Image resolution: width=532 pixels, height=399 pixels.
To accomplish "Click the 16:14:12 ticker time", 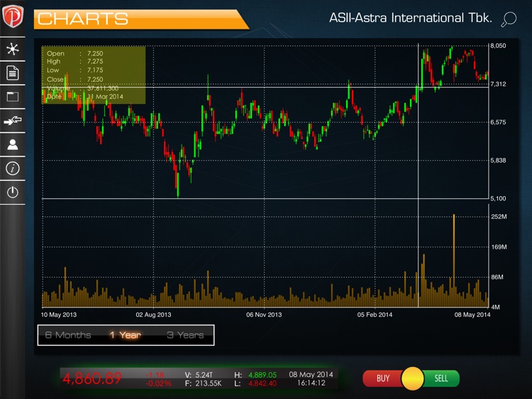I will click(311, 383).
